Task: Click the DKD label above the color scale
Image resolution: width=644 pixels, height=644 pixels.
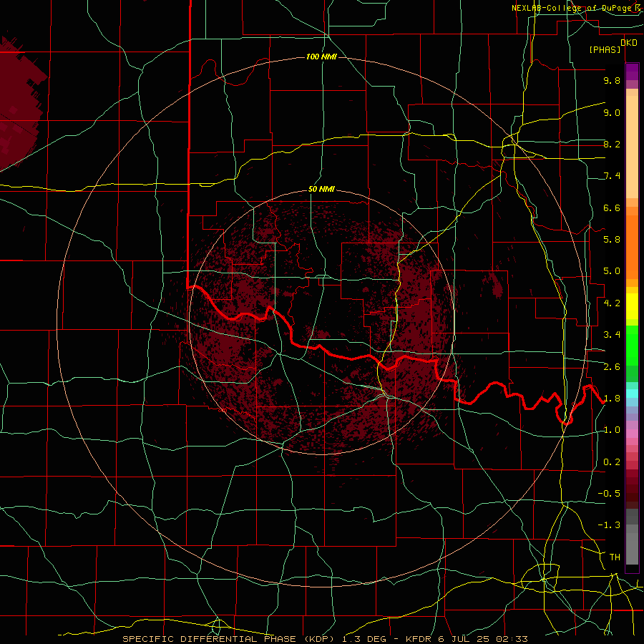Action: pyautogui.click(x=629, y=42)
